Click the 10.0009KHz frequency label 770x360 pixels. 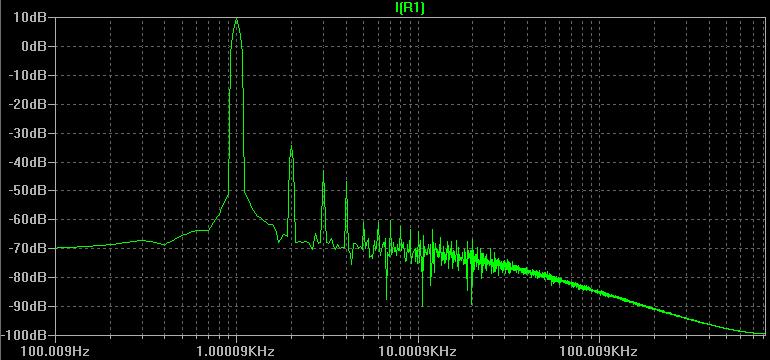point(418,352)
